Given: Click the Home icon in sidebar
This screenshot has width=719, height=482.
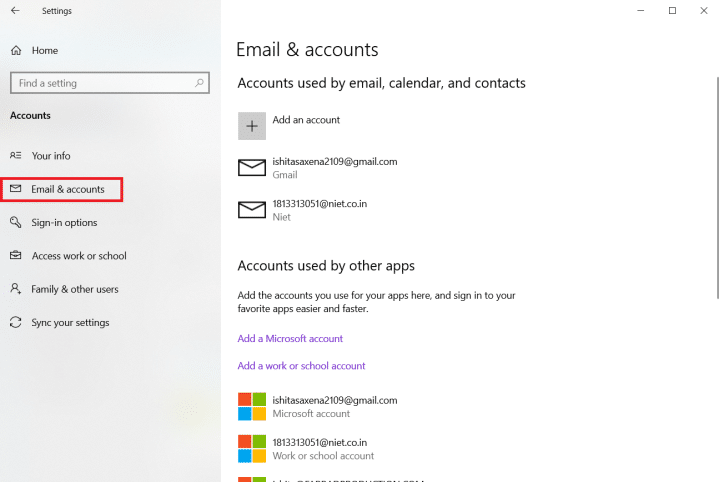Looking at the screenshot, I should (x=15, y=50).
